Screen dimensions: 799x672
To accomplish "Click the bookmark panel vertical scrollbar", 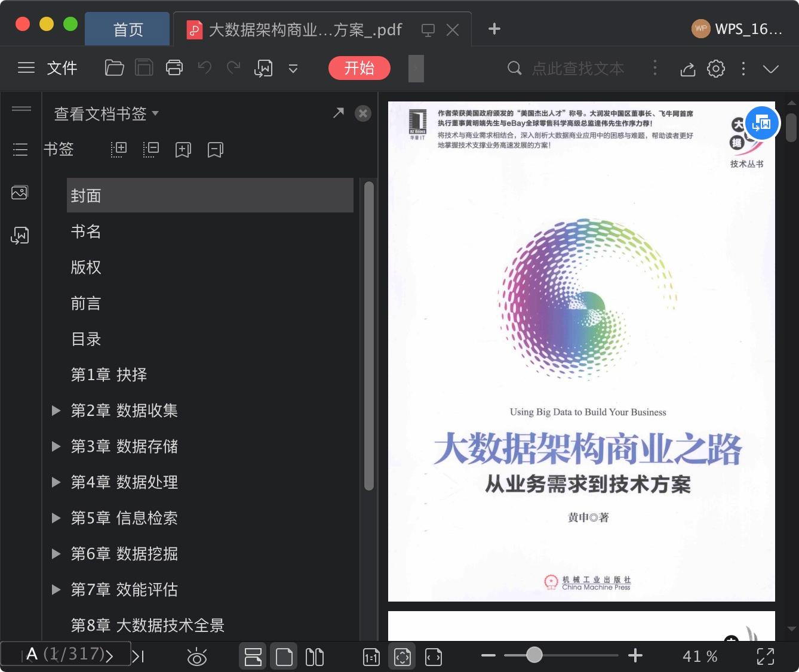I will point(369,336).
